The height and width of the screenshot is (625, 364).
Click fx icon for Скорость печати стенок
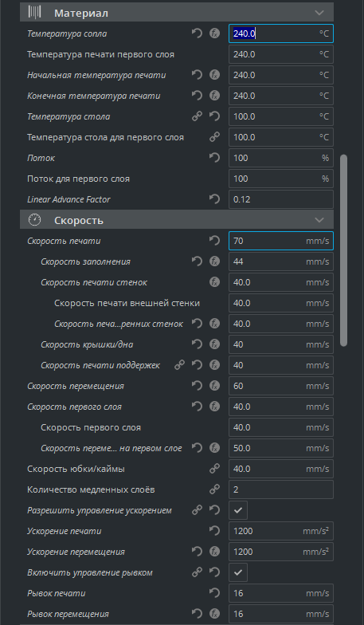[x=215, y=282]
